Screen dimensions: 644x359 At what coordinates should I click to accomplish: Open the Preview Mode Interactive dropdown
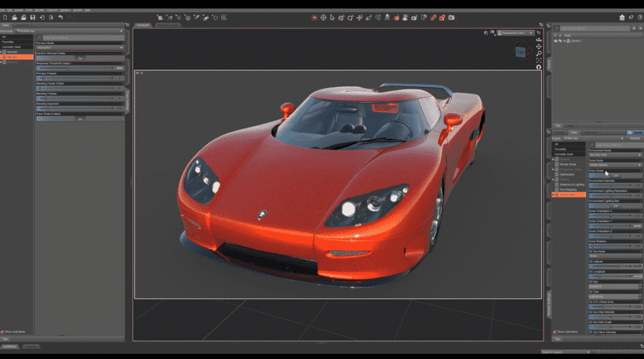[x=80, y=48]
